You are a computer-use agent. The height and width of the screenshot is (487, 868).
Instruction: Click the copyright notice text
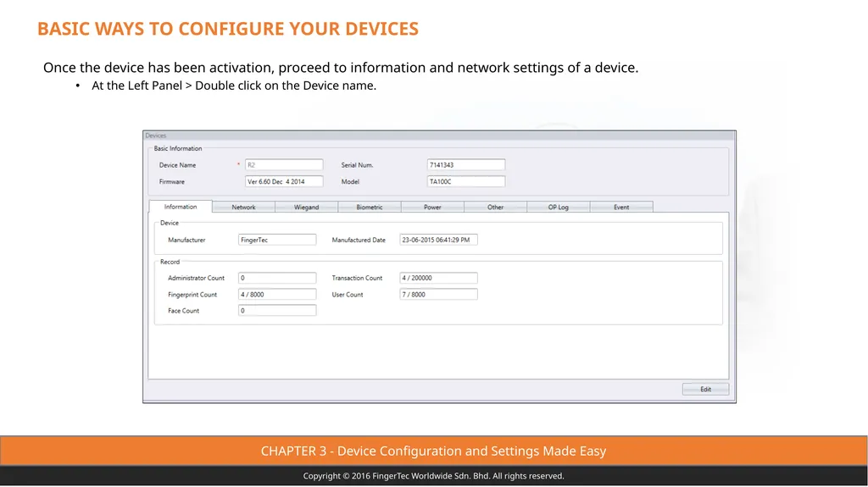coord(433,476)
